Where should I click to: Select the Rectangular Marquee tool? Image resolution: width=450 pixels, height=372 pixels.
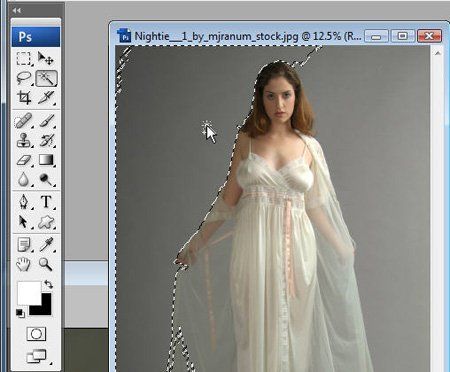coord(24,59)
